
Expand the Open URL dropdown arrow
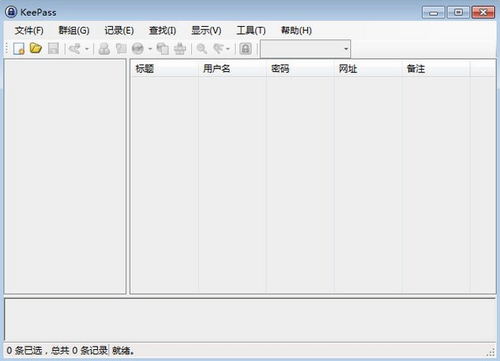pyautogui.click(x=150, y=49)
